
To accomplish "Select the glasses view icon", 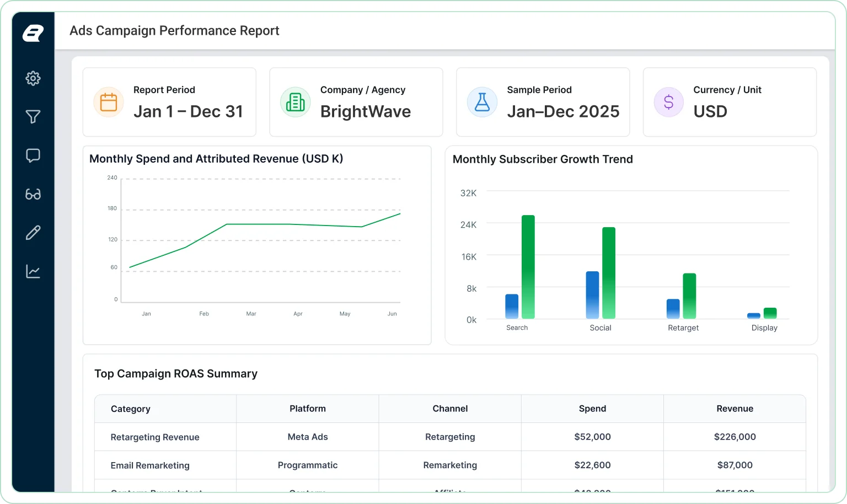I will coord(33,194).
